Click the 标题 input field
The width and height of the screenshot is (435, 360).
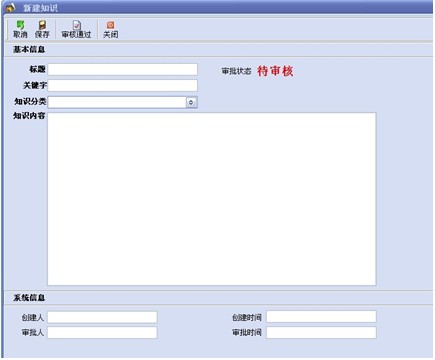[x=123, y=69]
